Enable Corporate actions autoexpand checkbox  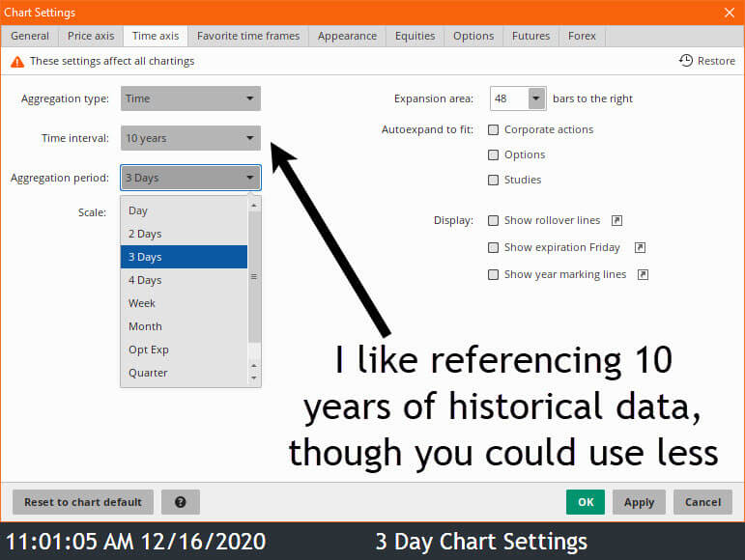494,129
